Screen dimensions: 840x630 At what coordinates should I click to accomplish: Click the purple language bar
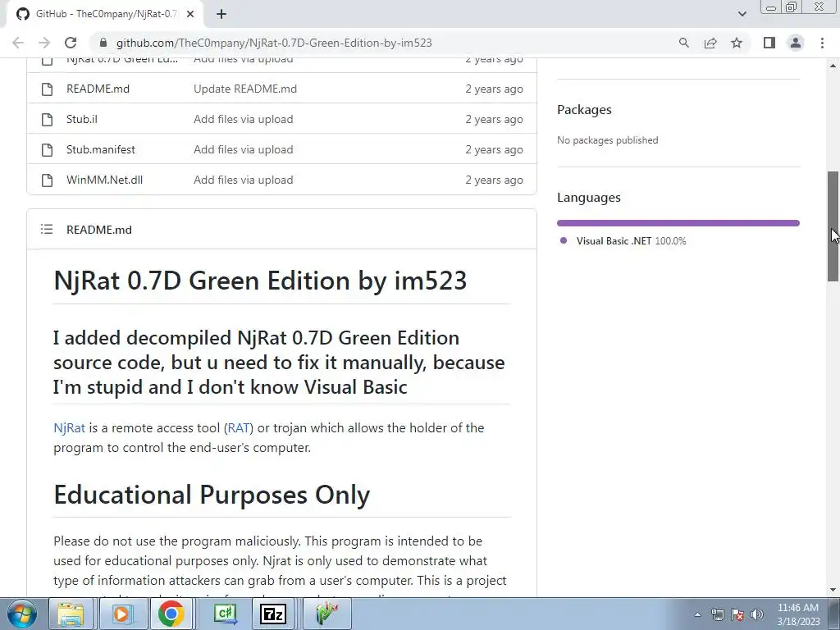pos(678,223)
